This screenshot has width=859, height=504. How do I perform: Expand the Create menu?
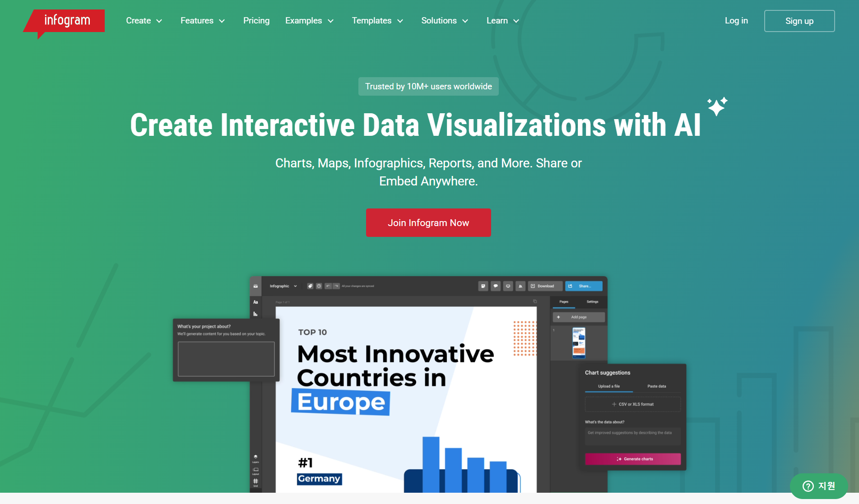point(144,21)
